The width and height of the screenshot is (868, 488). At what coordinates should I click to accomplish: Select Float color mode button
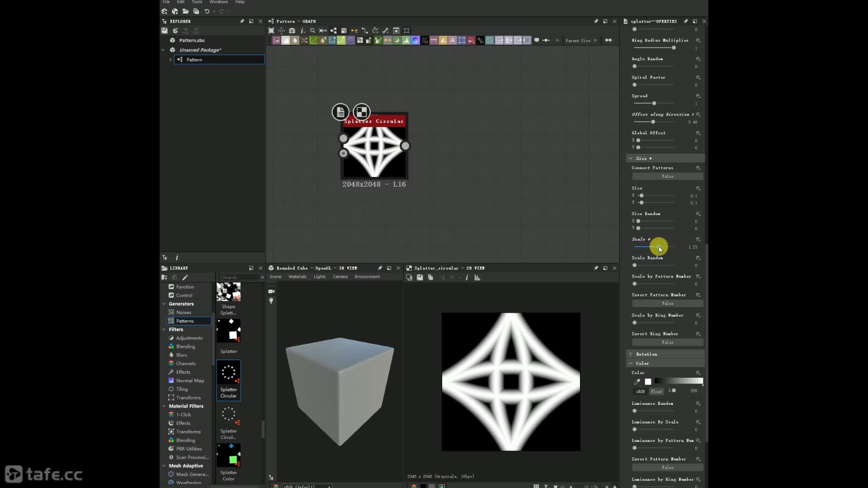[656, 391]
